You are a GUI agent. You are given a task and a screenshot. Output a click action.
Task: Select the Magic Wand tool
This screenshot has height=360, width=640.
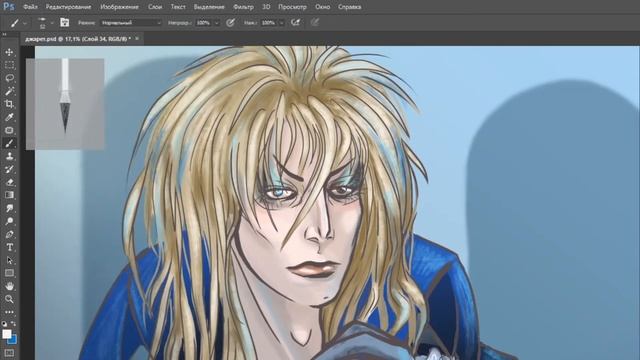(9, 91)
